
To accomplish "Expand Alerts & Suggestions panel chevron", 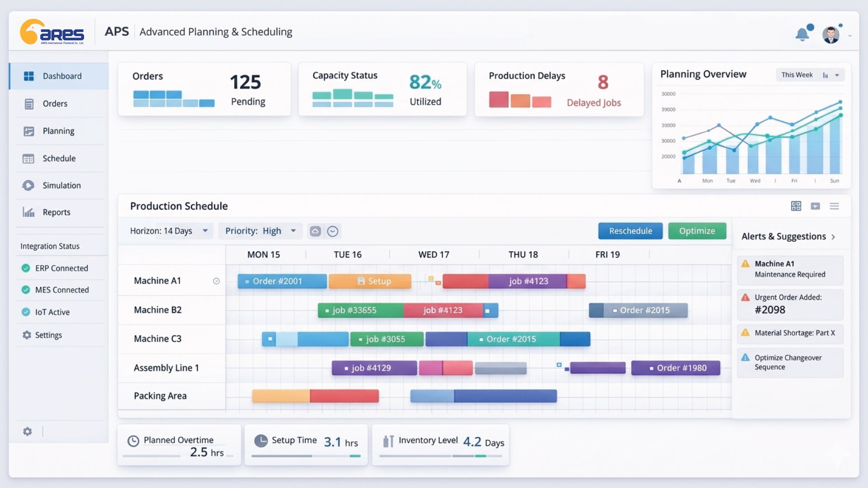I will (x=833, y=237).
